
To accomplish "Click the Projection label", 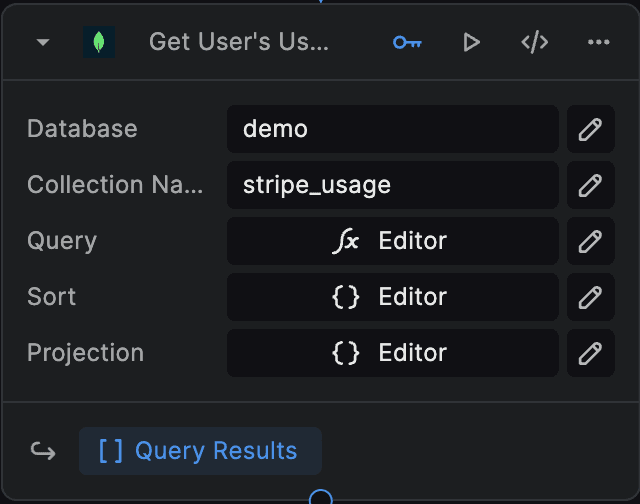I will click(x=85, y=353).
